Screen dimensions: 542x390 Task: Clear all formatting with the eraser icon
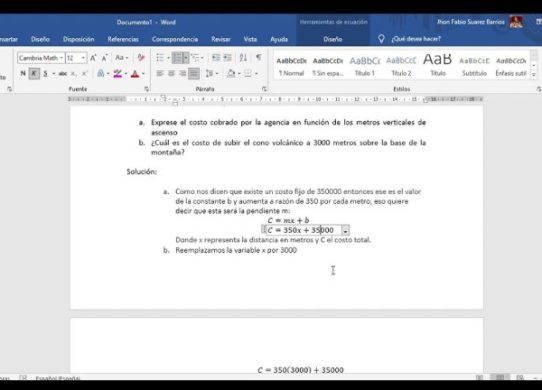(x=141, y=58)
